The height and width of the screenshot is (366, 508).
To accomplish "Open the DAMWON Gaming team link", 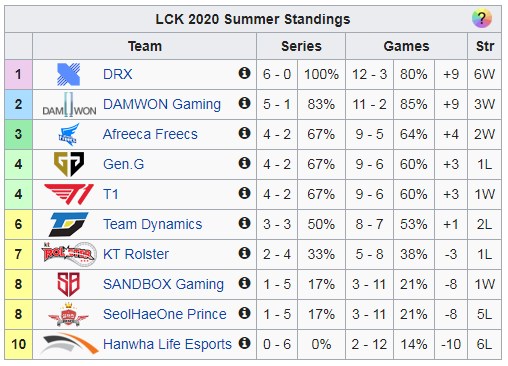I will click(162, 104).
